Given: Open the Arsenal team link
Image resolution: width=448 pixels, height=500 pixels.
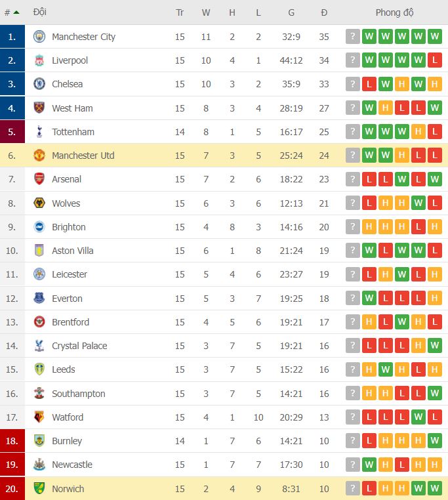Looking at the screenshot, I should pyautogui.click(x=67, y=179).
